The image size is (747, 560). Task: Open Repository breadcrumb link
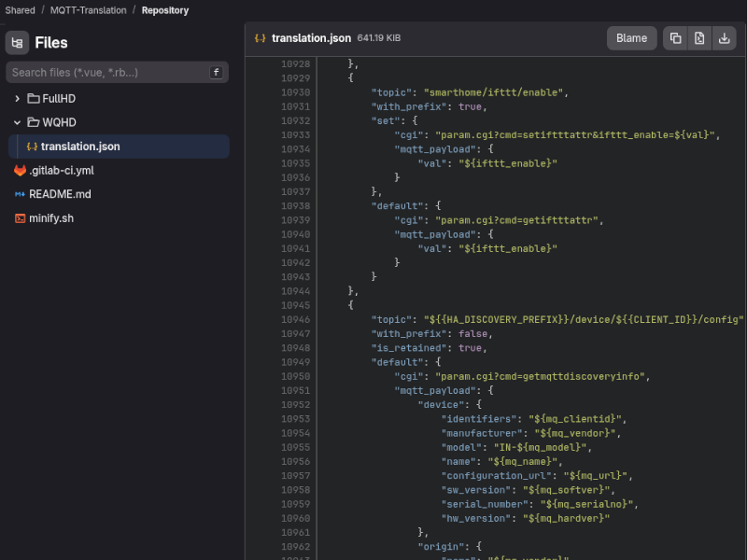[x=165, y=10]
